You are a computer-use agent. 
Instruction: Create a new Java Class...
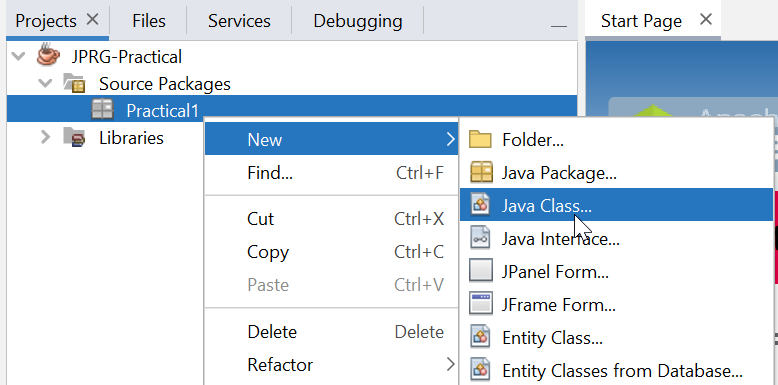[x=616, y=204]
